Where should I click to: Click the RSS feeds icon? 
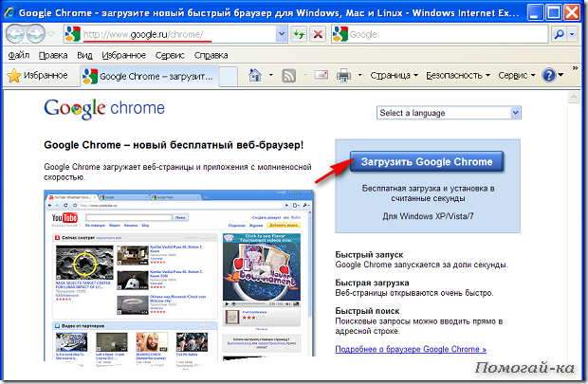288,75
